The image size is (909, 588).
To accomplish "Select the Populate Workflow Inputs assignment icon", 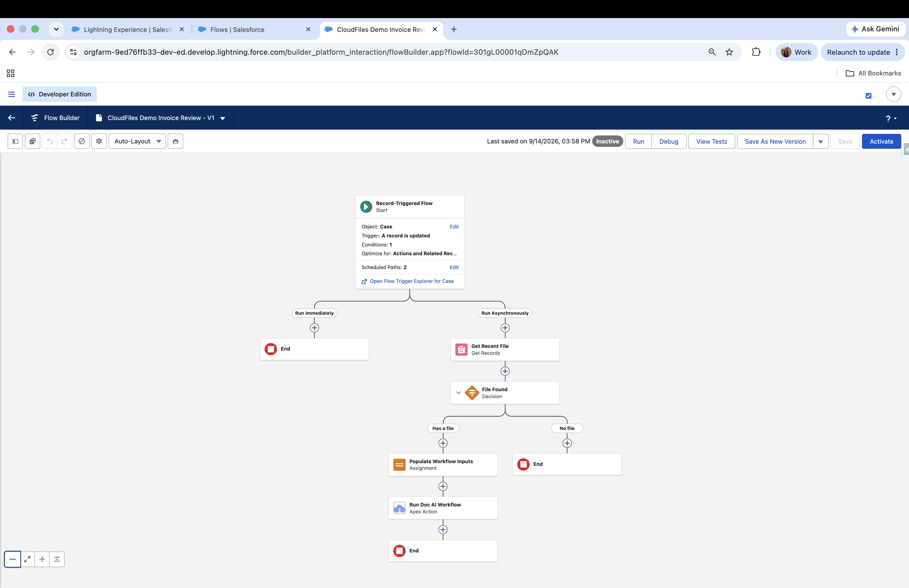I will [x=399, y=465].
